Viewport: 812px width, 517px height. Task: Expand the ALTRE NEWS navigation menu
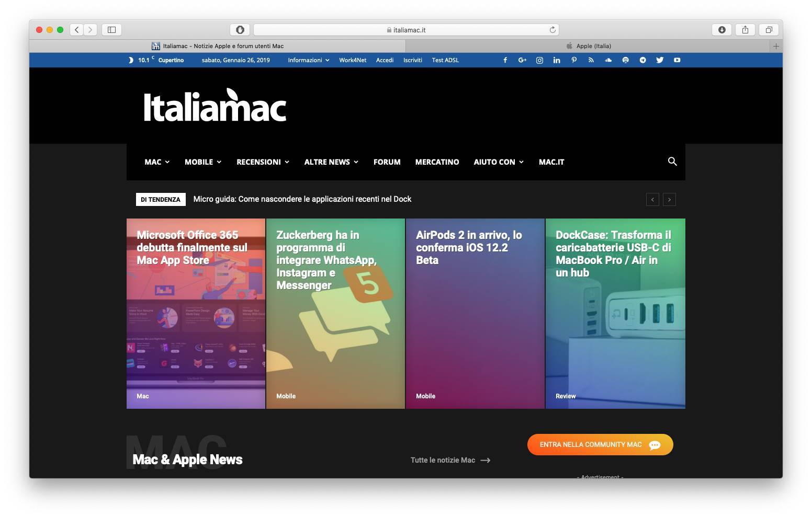[331, 162]
